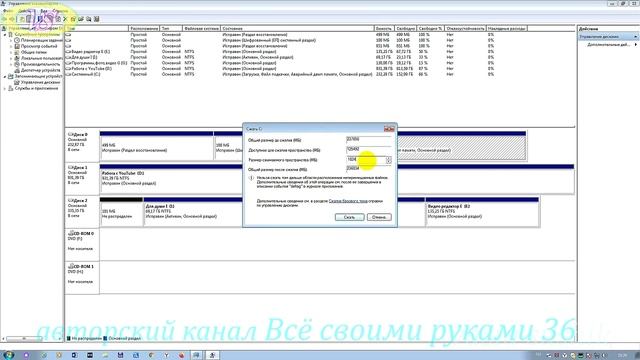640x360 pixels.
Task: Sort by the Расположение column header
Action: pos(144,29)
